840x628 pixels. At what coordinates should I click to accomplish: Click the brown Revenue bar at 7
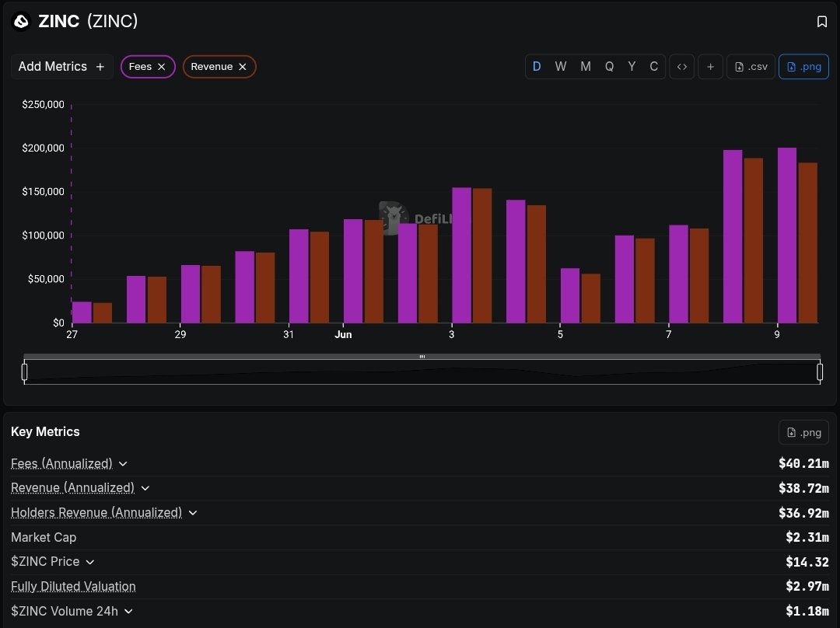[699, 276]
